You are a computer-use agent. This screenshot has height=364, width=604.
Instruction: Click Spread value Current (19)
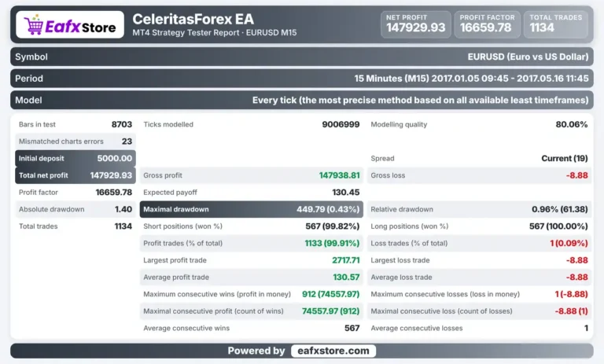tap(565, 158)
